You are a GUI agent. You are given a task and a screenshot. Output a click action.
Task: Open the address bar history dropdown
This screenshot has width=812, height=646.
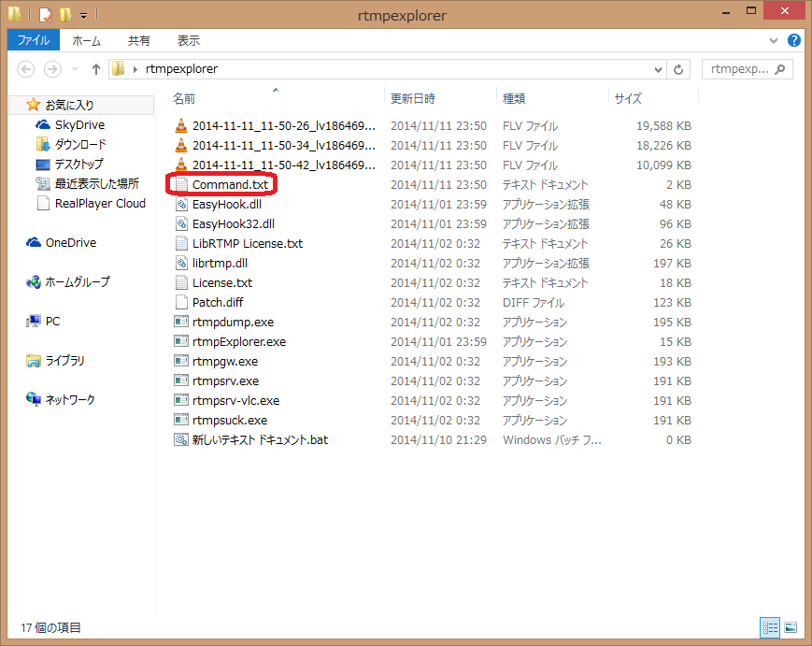click(658, 69)
